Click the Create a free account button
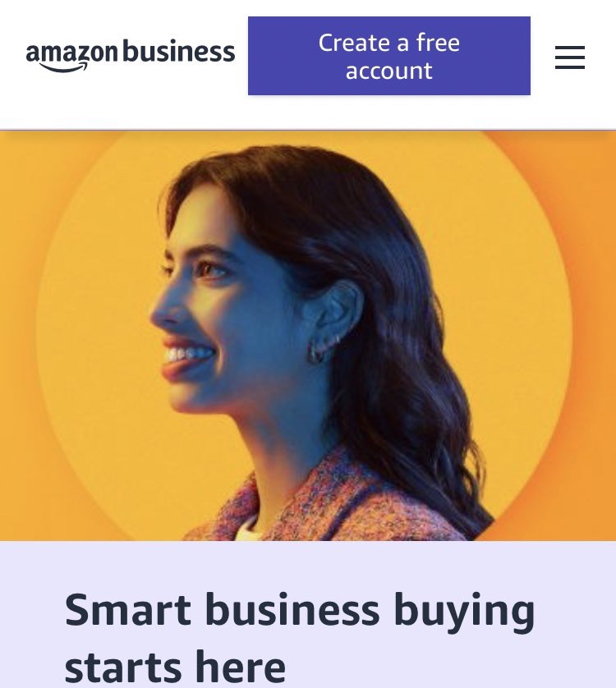 pos(389,56)
